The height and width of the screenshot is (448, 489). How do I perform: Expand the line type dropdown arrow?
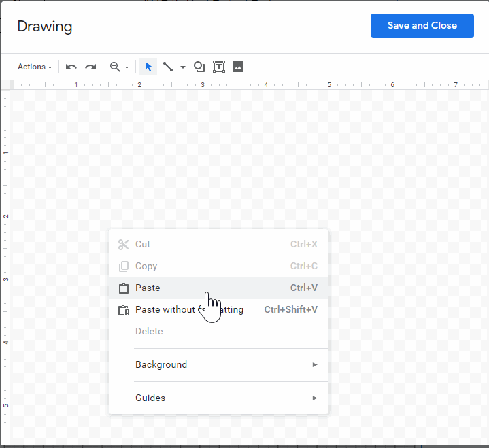point(183,67)
